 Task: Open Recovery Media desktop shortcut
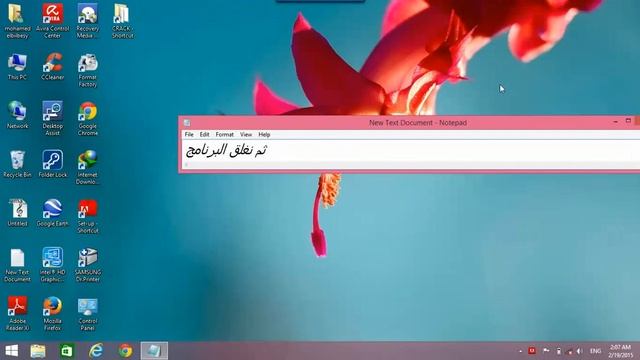pos(88,21)
